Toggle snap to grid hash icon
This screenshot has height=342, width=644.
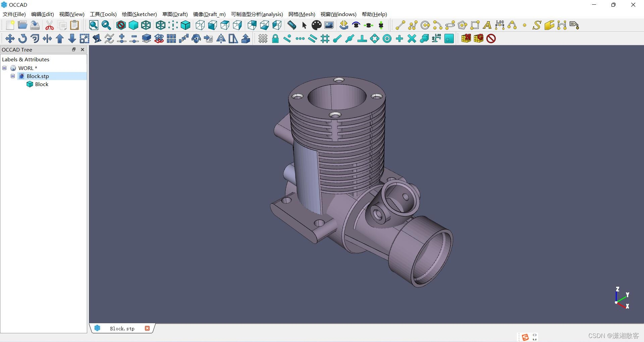click(325, 39)
